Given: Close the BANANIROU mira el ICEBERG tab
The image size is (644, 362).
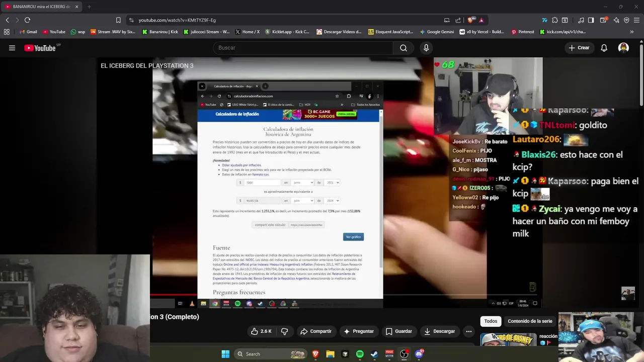Looking at the screenshot, I should click(x=77, y=7).
